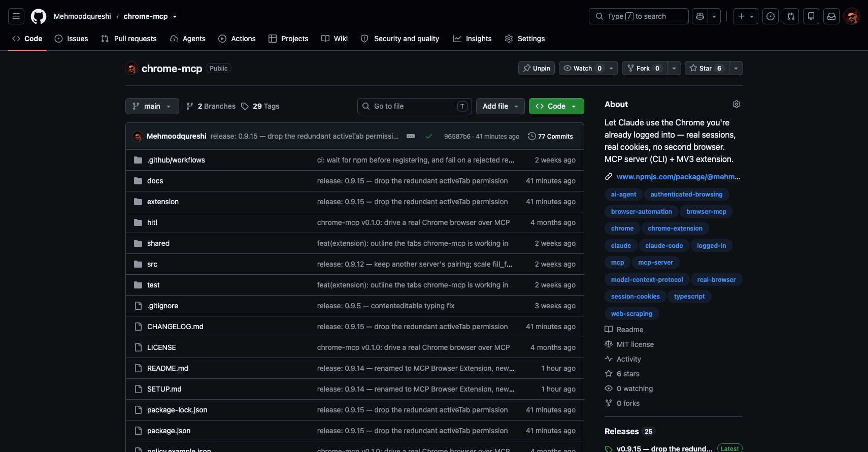The height and width of the screenshot is (452, 868).
Task: Open the Security and quality tab
Action: (400, 39)
